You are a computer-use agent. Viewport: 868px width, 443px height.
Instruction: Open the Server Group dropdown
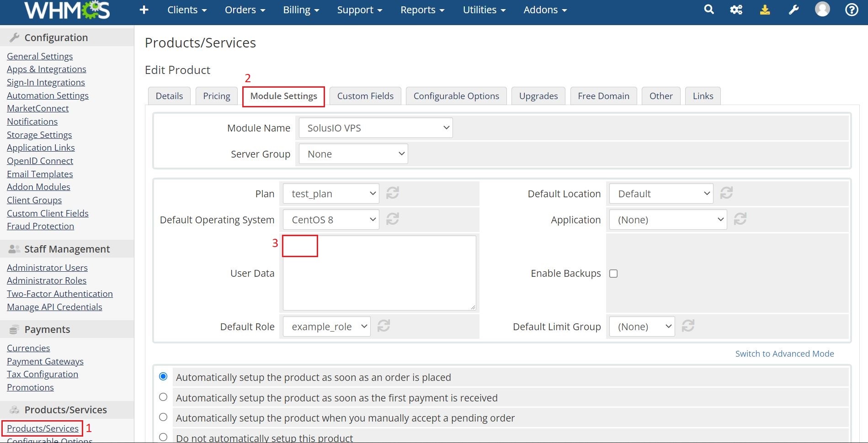[x=353, y=154]
